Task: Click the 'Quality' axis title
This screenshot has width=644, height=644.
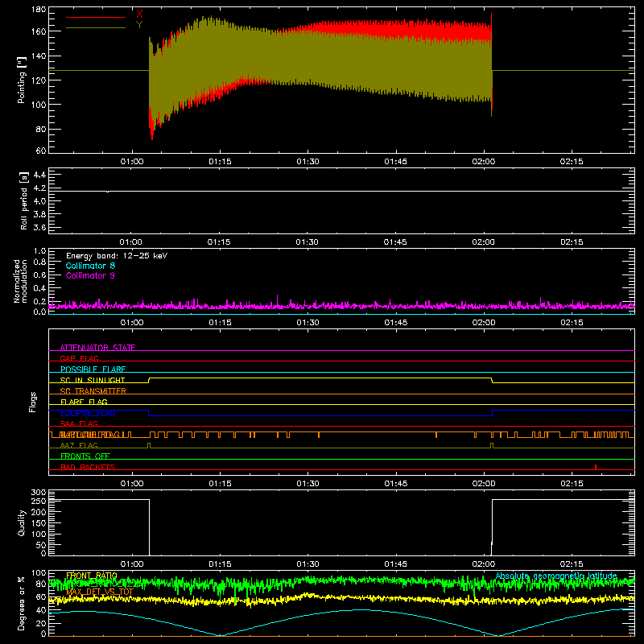Action: [22, 522]
